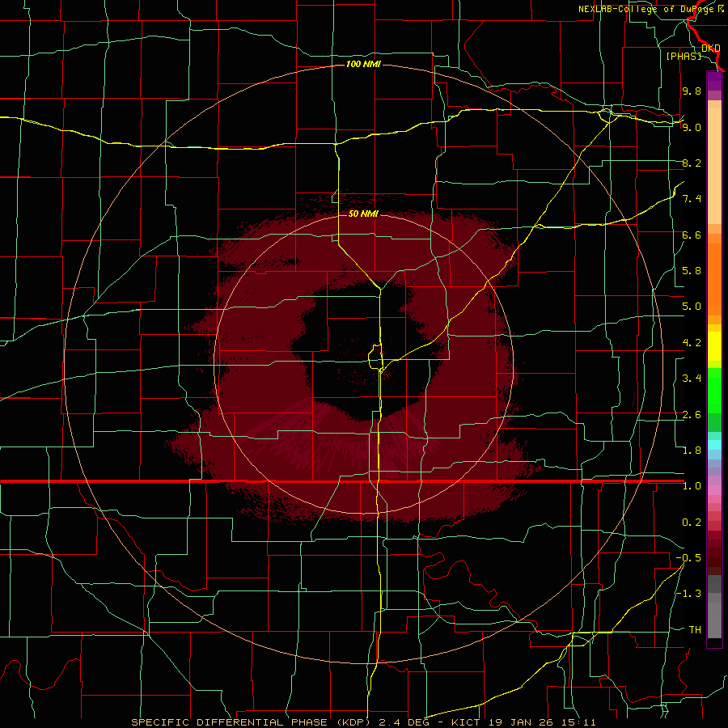Click the cyan swatch in the color bar

[714, 445]
